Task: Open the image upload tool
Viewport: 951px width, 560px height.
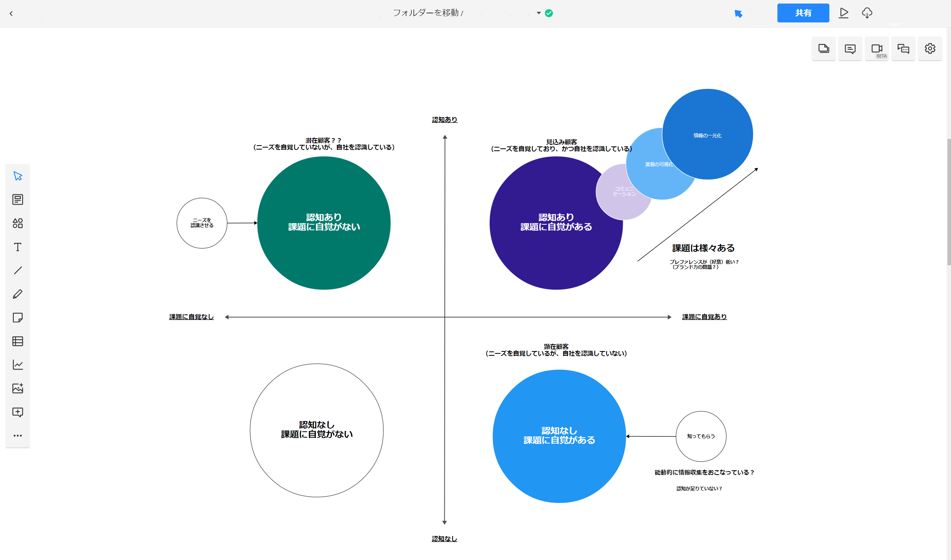Action: [x=18, y=388]
